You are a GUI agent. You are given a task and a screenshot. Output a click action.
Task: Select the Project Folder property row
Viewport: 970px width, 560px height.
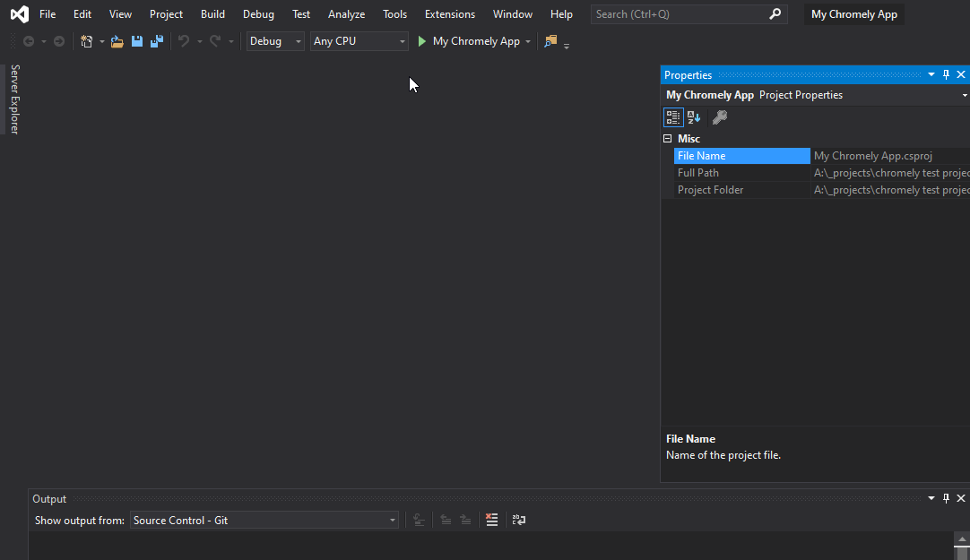(822, 190)
